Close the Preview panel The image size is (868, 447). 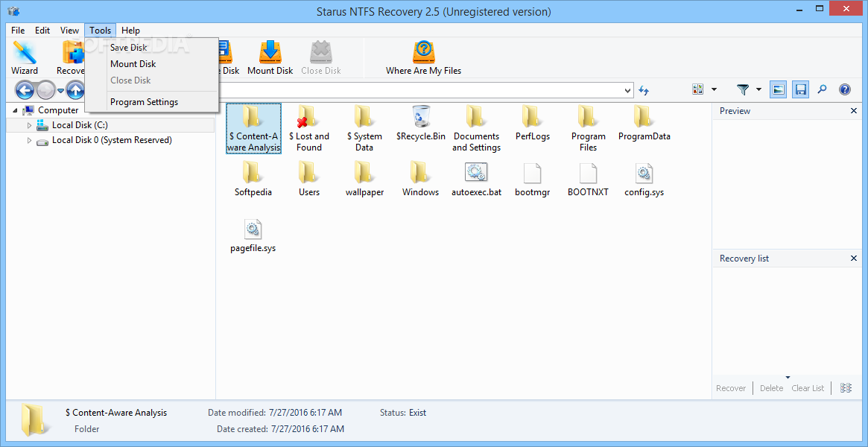(x=854, y=111)
